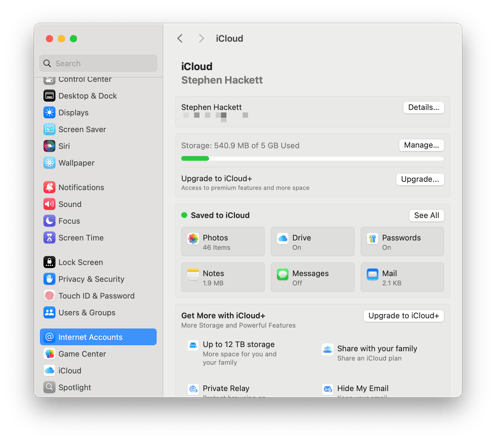Screen dimensions: 496x442
Task: Open the Game Center icon
Action: click(x=49, y=354)
